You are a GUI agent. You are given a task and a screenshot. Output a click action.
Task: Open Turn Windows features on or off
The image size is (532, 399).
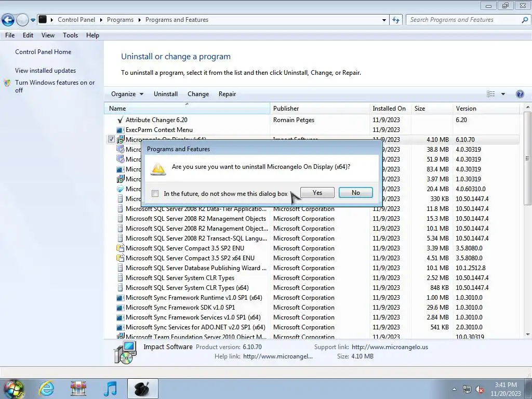55,86
